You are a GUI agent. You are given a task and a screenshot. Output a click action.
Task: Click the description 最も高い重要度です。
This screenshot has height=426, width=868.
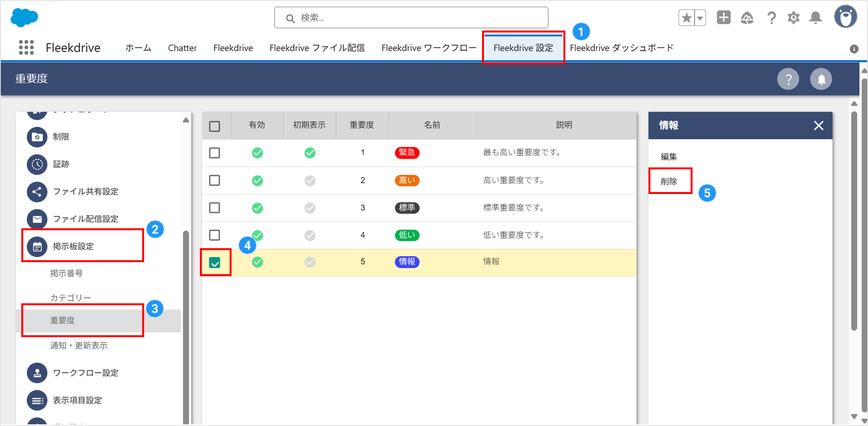pyautogui.click(x=522, y=153)
